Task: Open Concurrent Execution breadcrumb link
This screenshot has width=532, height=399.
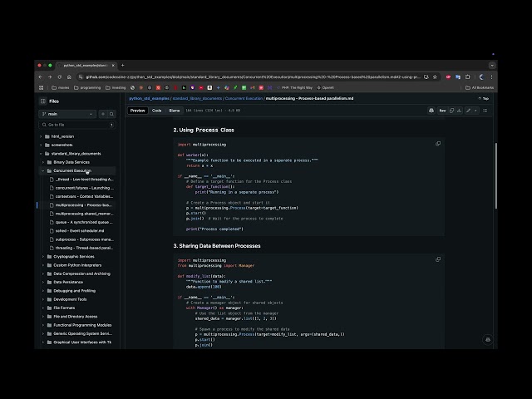Action: tap(244, 98)
